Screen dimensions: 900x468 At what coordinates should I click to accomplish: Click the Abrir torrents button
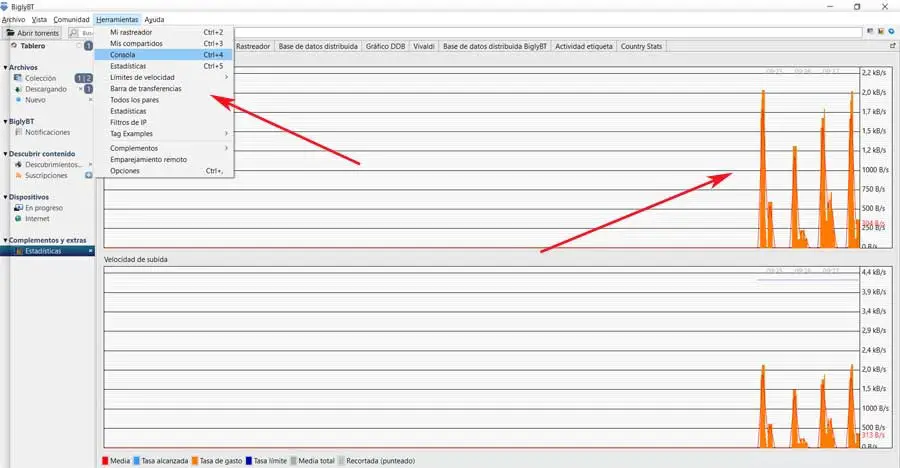coord(32,33)
